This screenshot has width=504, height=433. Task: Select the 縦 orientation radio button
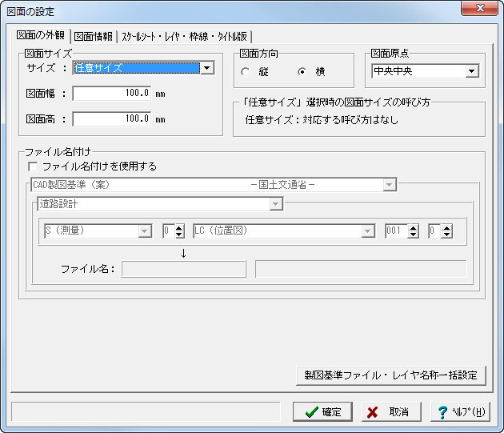[245, 72]
